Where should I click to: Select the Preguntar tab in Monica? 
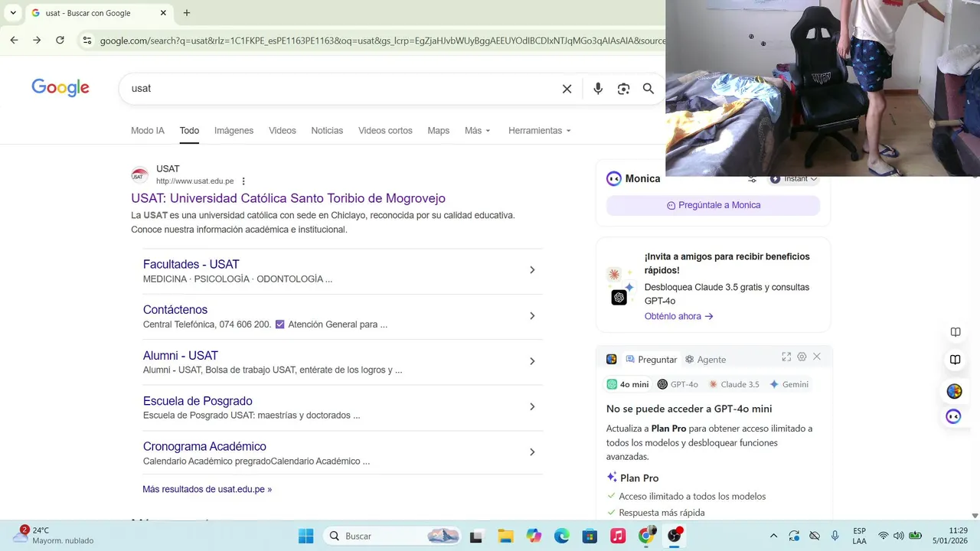652,359
